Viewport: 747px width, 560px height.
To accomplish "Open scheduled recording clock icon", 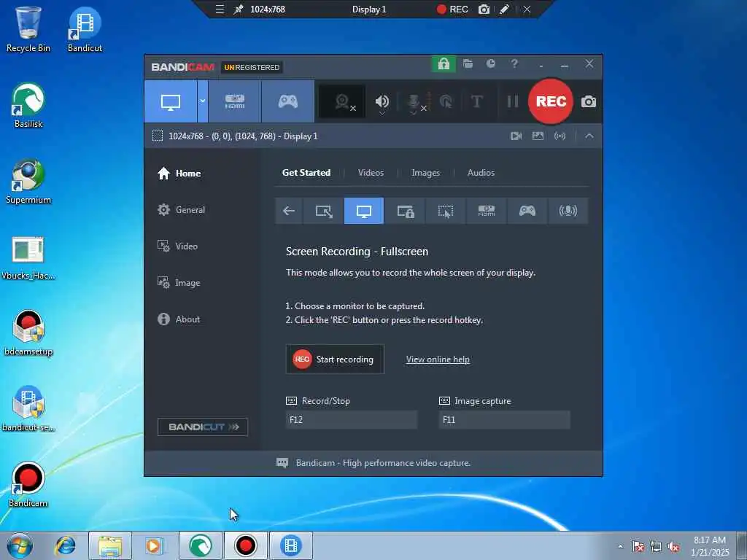I will coord(491,64).
